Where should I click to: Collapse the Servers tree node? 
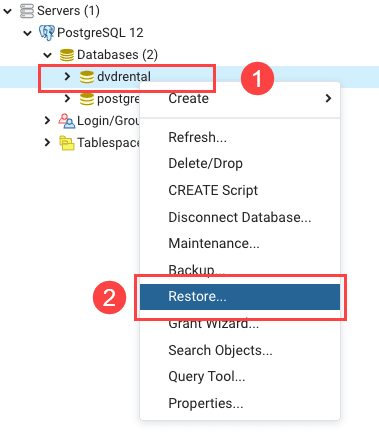click(x=7, y=11)
